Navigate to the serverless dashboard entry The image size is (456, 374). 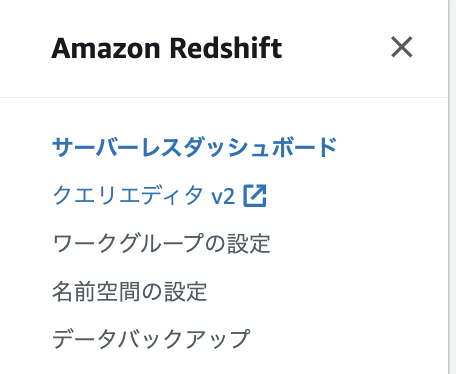[x=194, y=147]
